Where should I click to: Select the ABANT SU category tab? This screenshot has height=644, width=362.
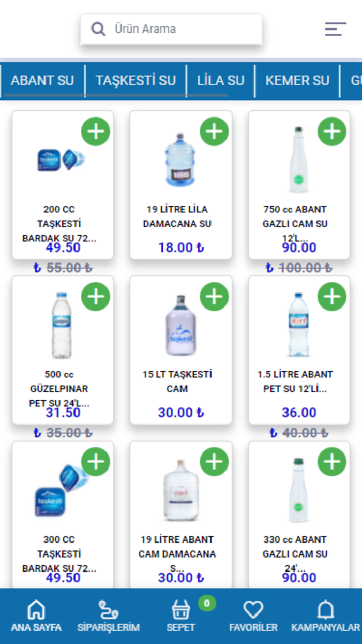[x=42, y=81]
